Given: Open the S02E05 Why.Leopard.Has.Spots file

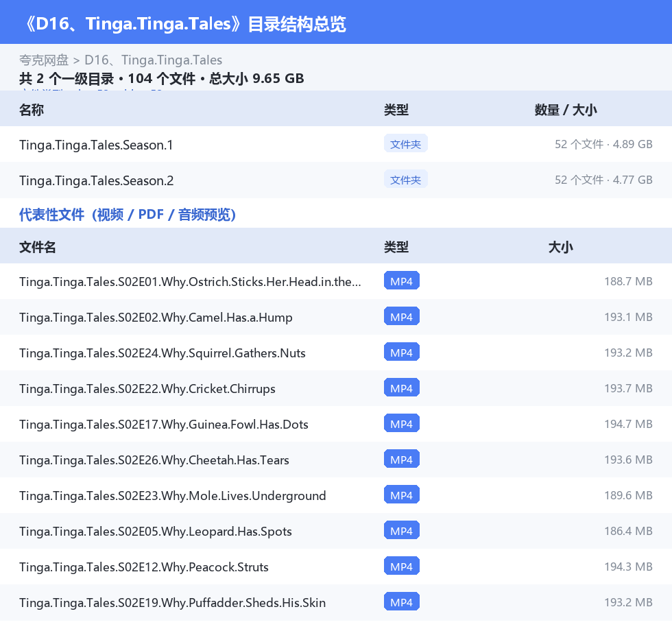Looking at the screenshot, I should 156,531.
